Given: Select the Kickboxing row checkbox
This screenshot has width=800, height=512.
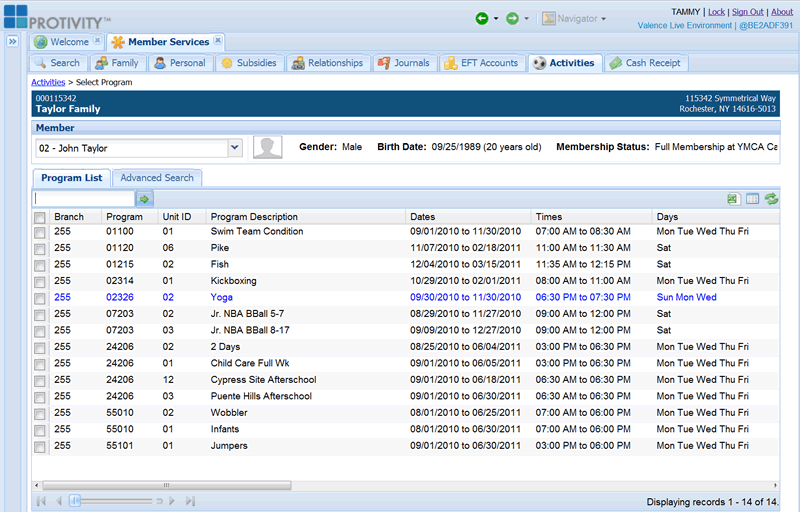Looking at the screenshot, I should (40, 282).
